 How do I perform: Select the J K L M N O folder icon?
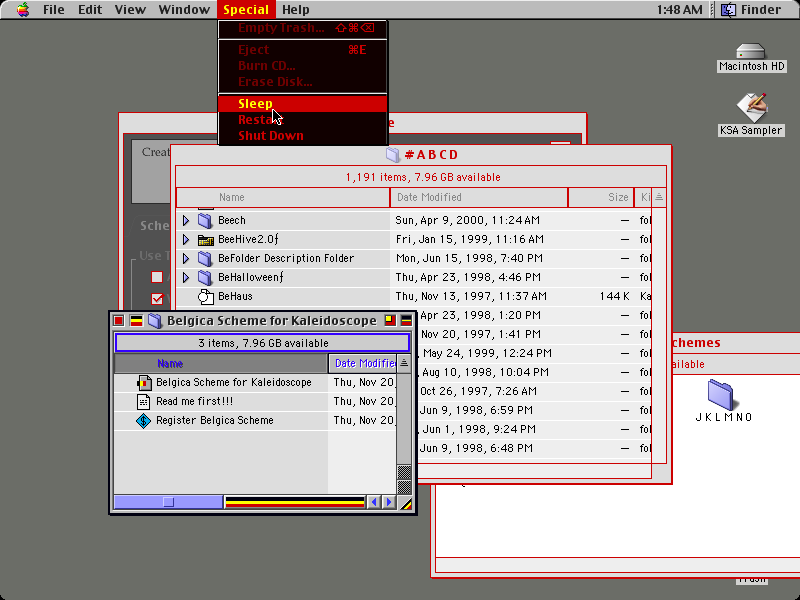(720, 394)
